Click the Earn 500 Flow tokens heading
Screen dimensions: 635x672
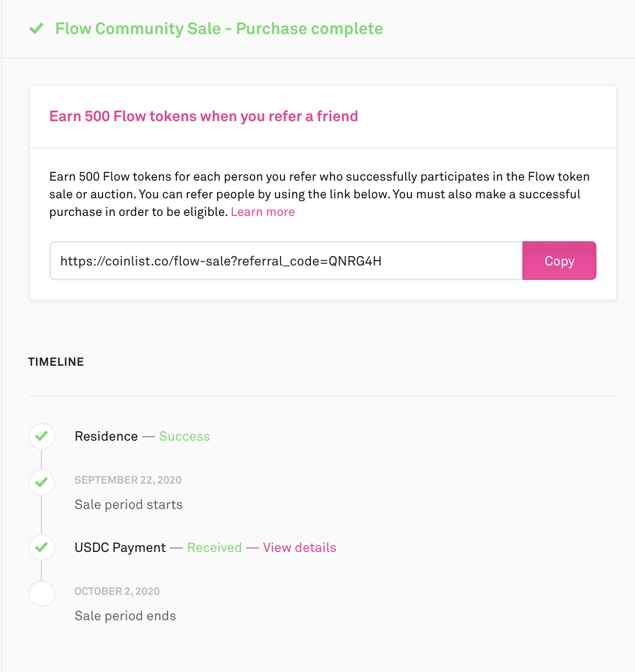click(203, 116)
